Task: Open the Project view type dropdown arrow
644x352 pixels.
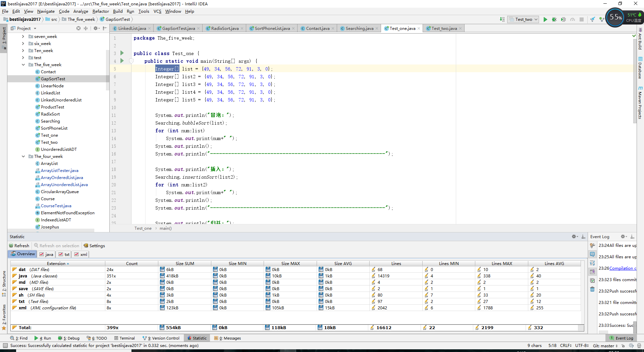Action: point(35,29)
